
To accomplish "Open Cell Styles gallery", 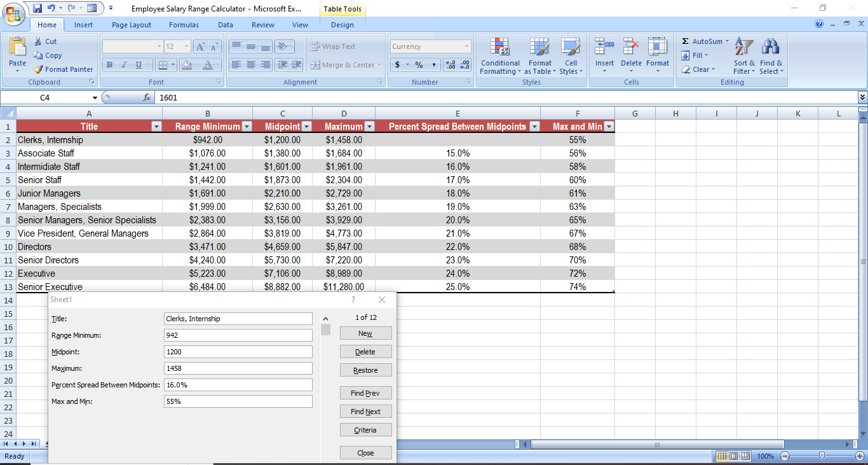I will pos(570,56).
